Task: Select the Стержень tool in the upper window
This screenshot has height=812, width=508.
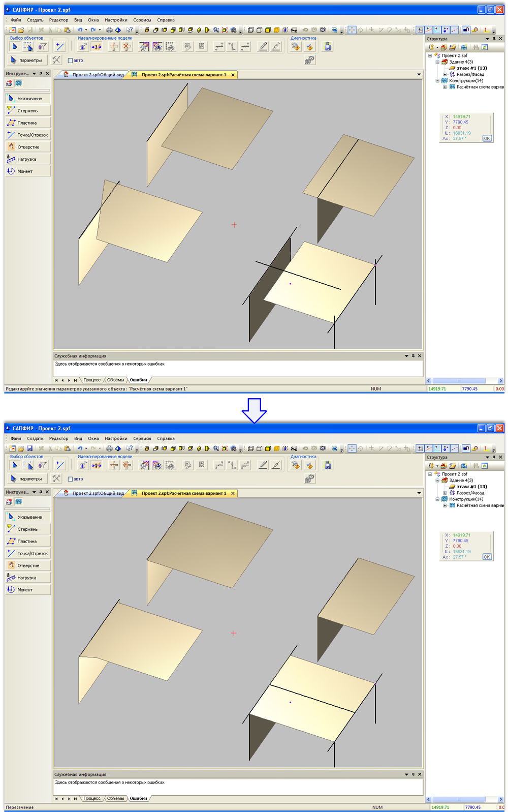Action: (x=27, y=111)
